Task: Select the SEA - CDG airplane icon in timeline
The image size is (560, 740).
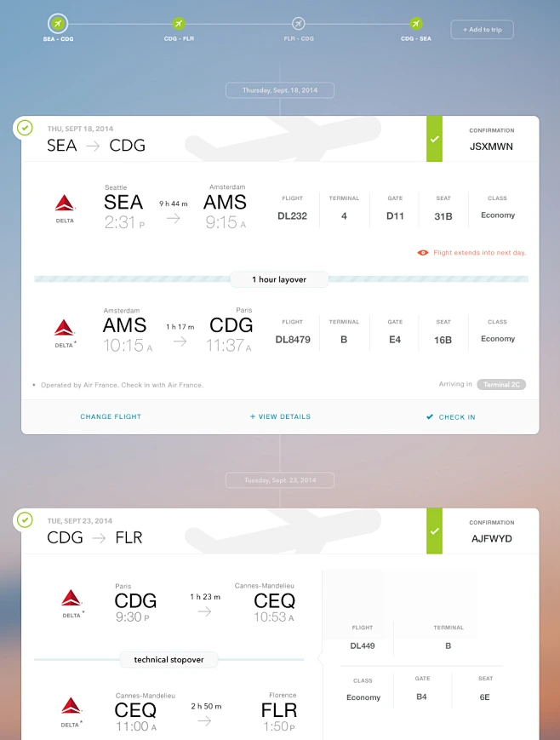Action: point(57,24)
